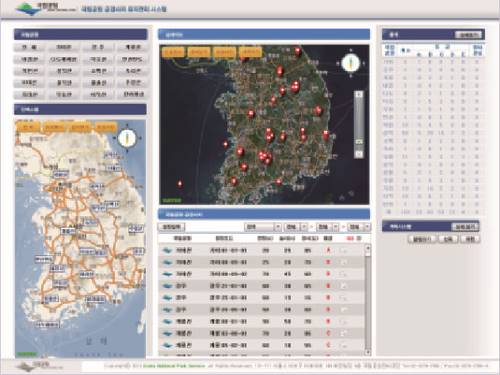Click the first of three buttons under the lower right header
500x375 pixels.
(422, 239)
